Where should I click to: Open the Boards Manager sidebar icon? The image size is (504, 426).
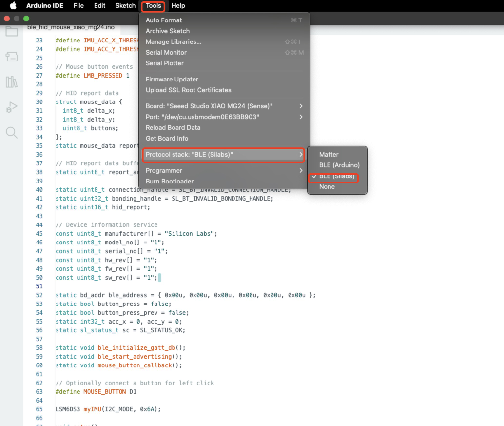[12, 57]
